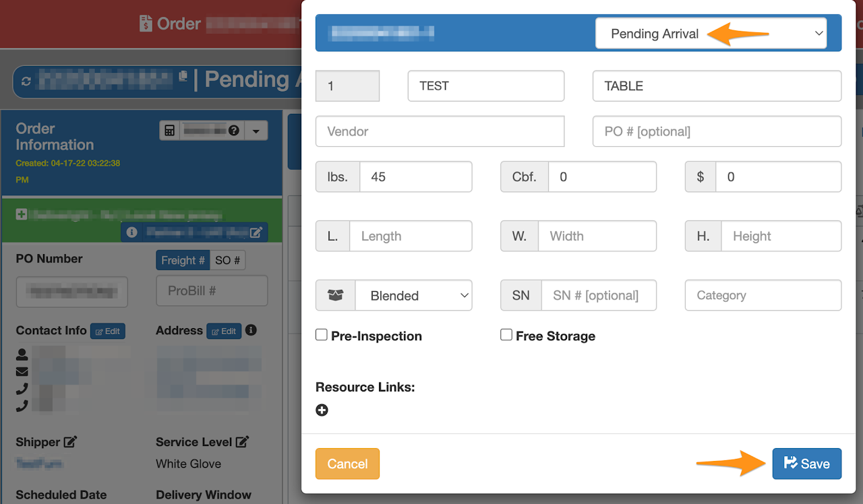
Task: Click the plus icon in green bar
Action: point(22,214)
